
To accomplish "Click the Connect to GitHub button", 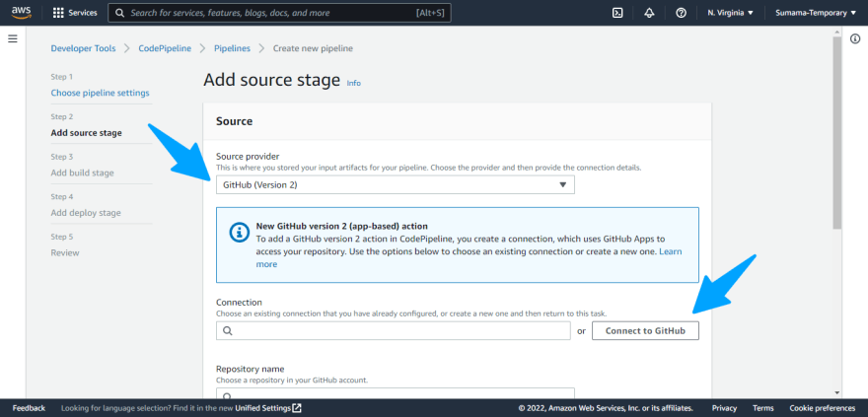I will [645, 330].
